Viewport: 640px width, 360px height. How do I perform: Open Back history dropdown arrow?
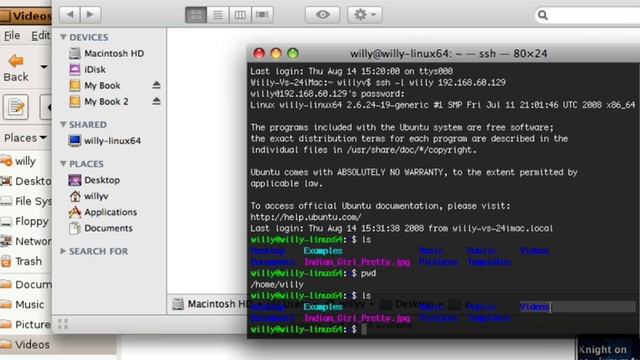(44, 67)
